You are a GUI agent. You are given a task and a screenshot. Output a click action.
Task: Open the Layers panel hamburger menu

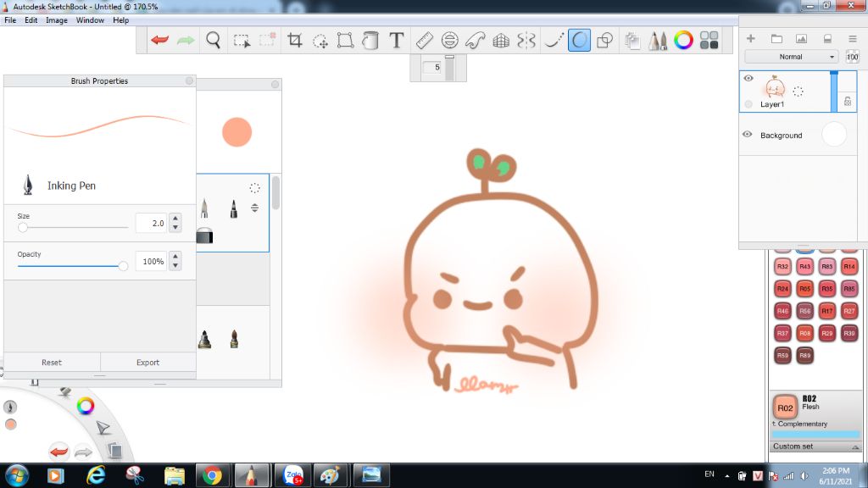point(853,38)
